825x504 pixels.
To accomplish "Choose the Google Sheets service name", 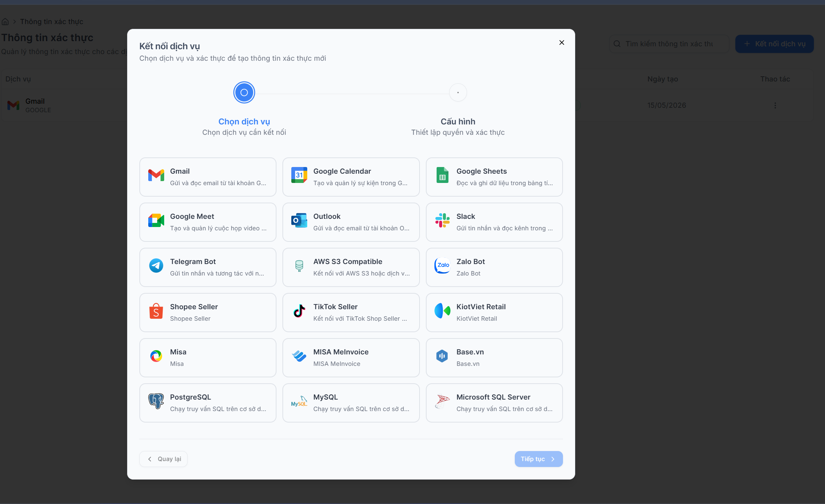I will tap(481, 171).
